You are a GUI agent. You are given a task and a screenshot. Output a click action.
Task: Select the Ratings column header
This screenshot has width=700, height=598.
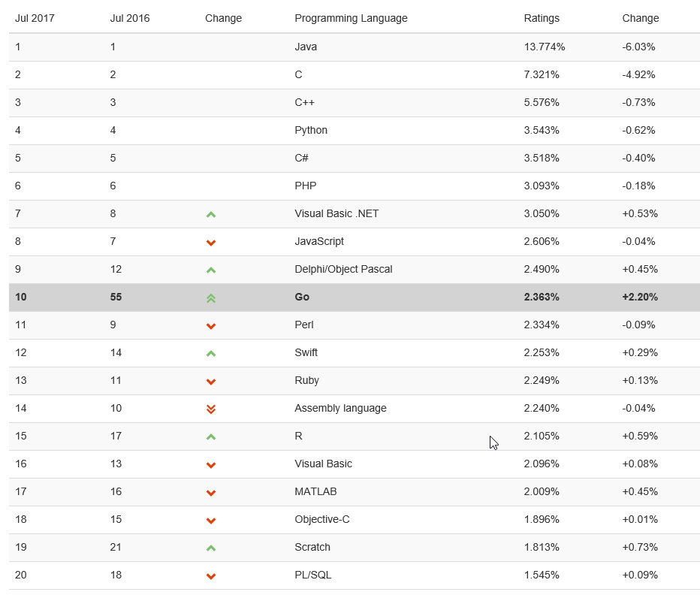542,18
